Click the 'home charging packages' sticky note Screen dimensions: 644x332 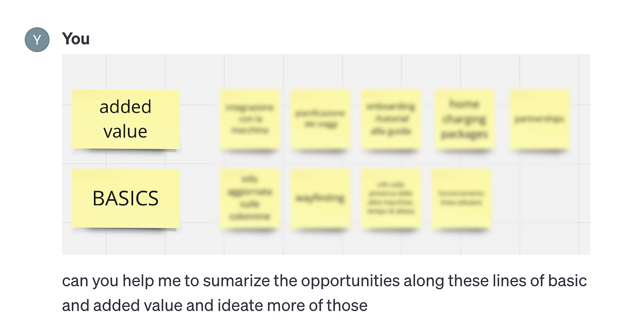point(464,119)
